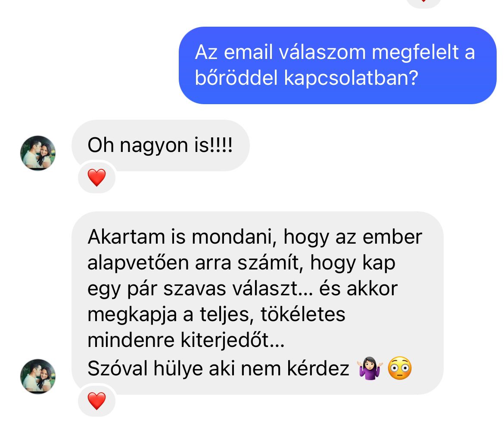The height and width of the screenshot is (424, 504).
Task: Click the flushed face emoji
Action: 399,368
